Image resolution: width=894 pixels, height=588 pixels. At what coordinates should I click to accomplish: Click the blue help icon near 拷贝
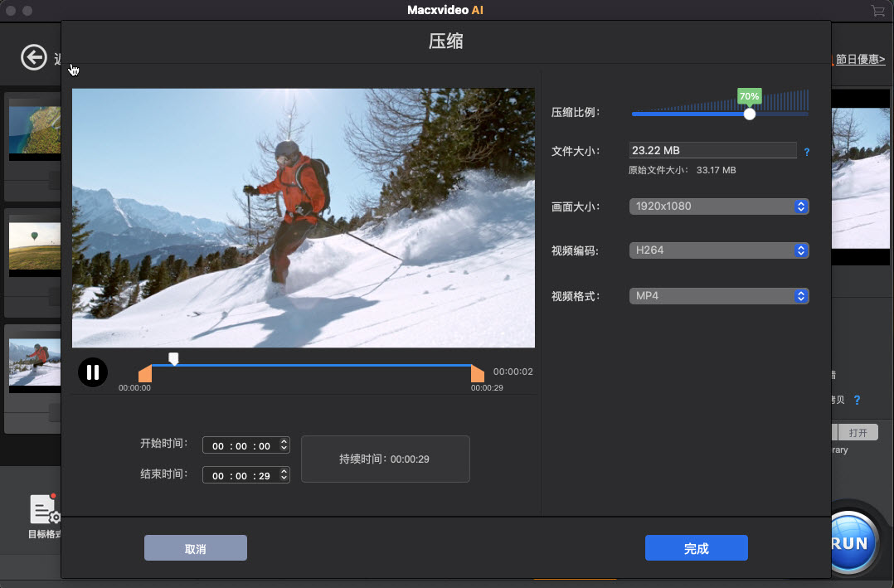point(857,400)
